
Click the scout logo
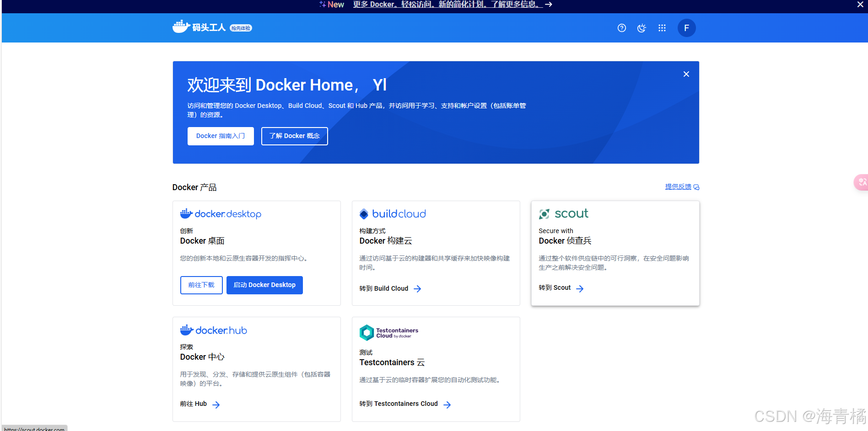click(x=563, y=214)
